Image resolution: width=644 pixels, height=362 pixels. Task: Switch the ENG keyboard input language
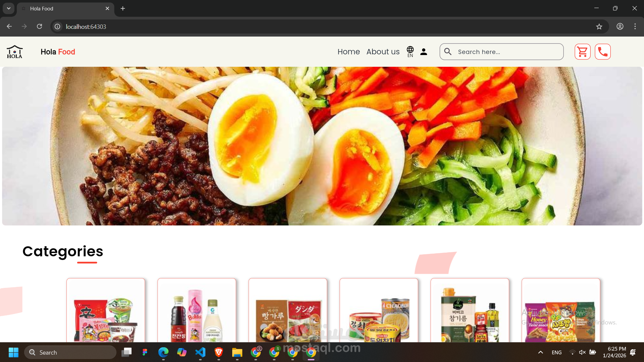(556, 352)
